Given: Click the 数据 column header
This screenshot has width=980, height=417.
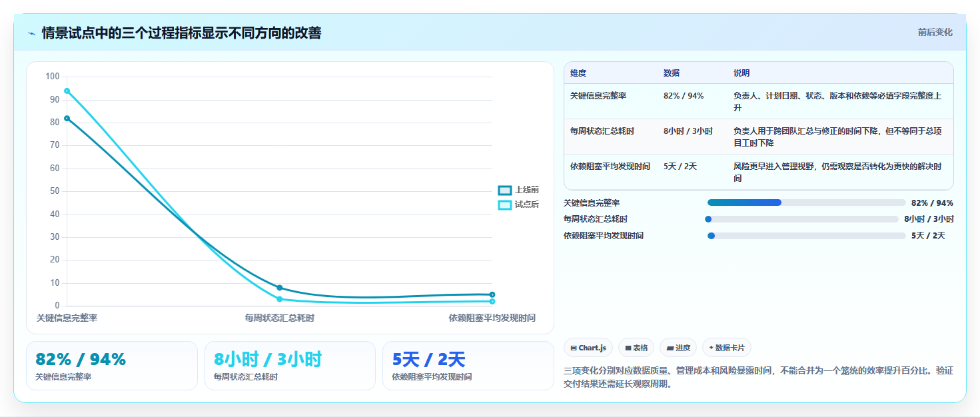Looking at the screenshot, I should (x=672, y=73).
